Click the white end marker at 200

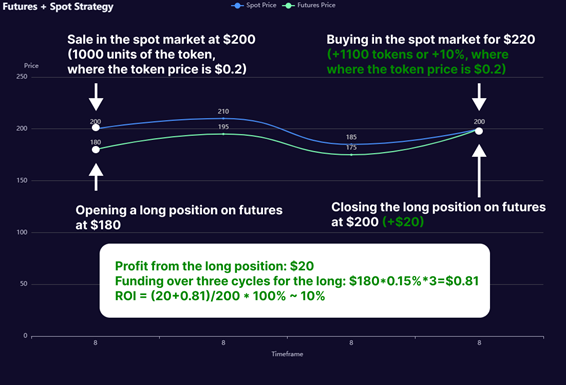[479, 131]
